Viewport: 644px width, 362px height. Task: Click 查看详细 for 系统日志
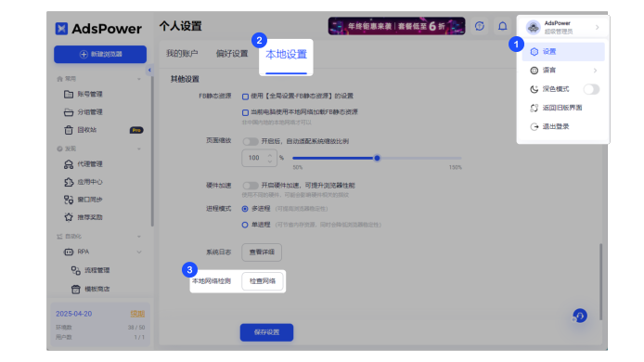[262, 252]
